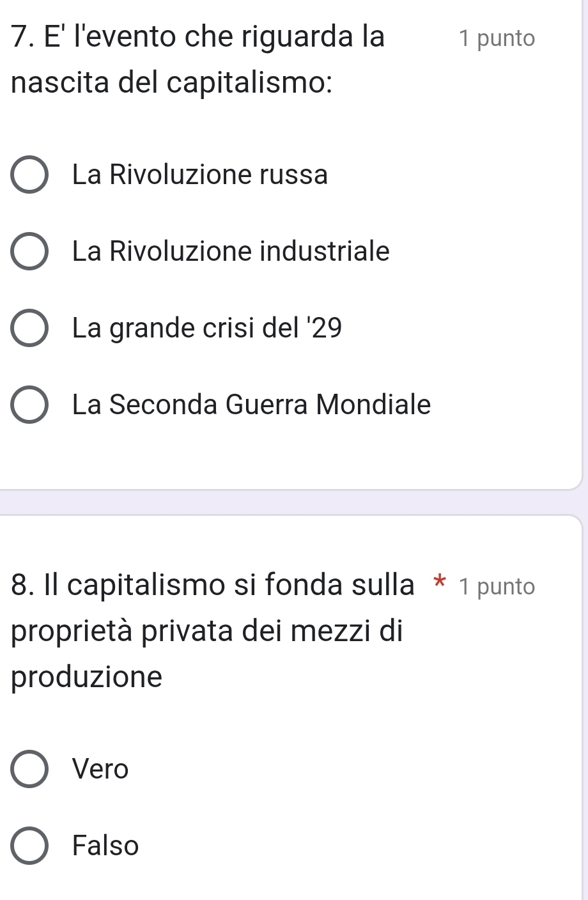Click the red required asterisk on question 8
This screenshot has height=900, width=588.
[439, 584]
